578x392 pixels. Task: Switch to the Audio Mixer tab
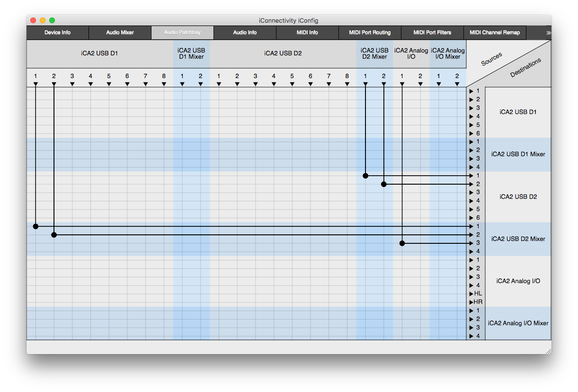click(120, 33)
